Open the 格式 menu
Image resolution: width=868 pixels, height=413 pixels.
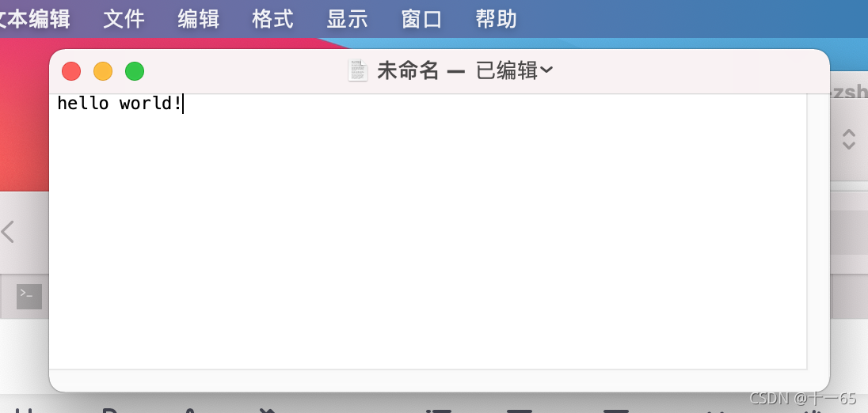point(273,19)
